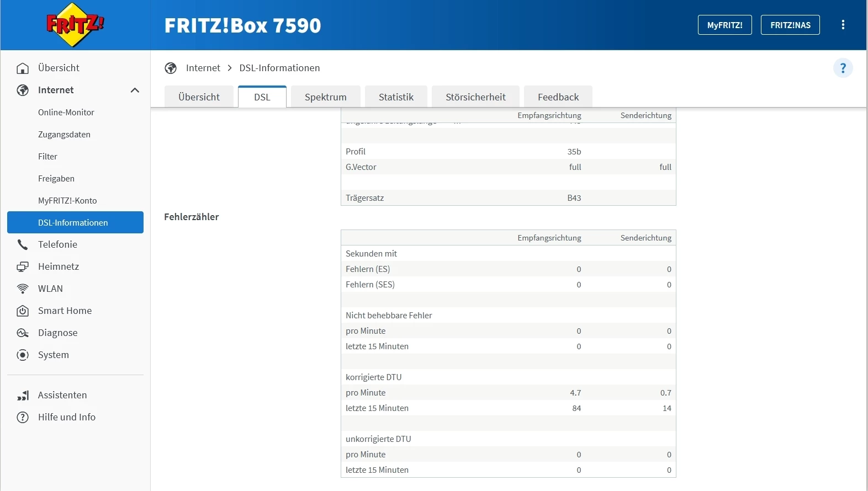868x491 pixels.
Task: Click the Internet globe icon in sidebar
Action: [x=23, y=90]
